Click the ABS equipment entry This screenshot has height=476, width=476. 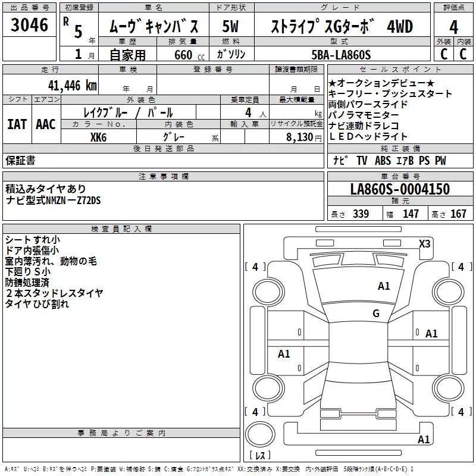[x=383, y=160]
